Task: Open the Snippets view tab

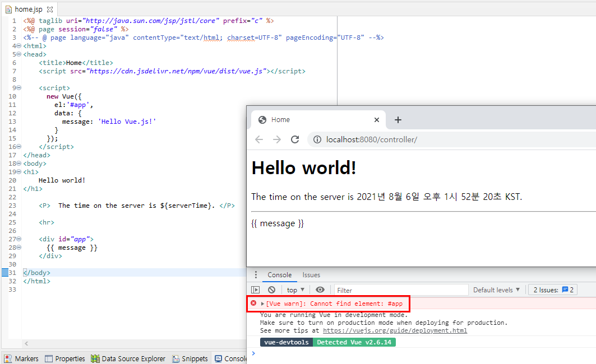Action: [190, 359]
